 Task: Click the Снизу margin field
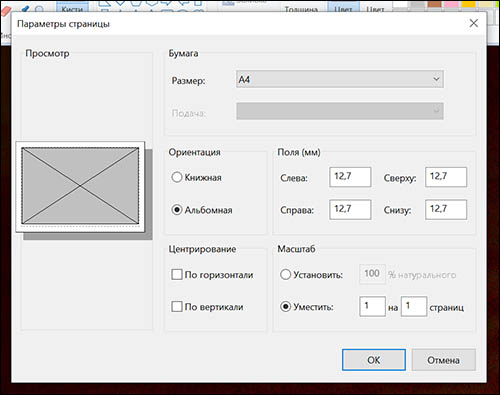tap(446, 210)
